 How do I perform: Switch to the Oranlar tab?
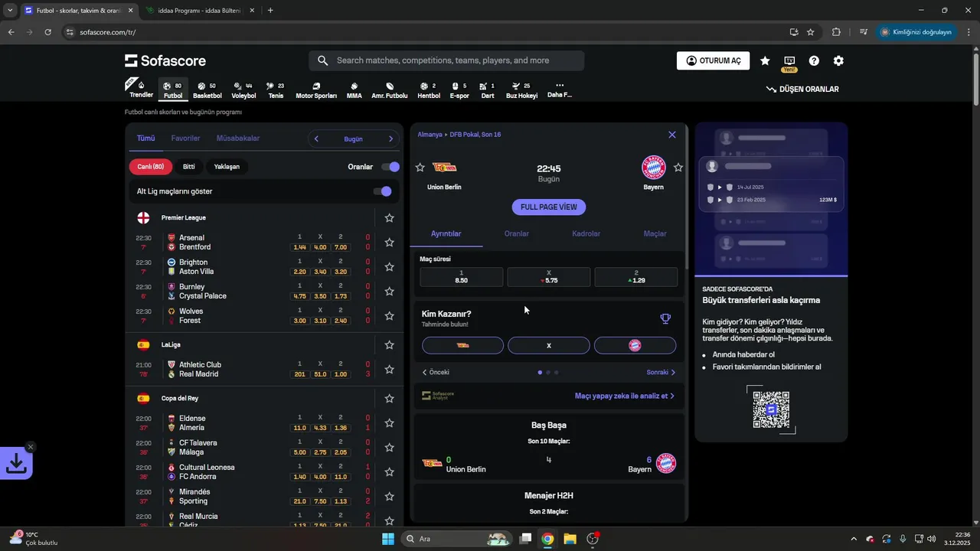[x=517, y=234]
